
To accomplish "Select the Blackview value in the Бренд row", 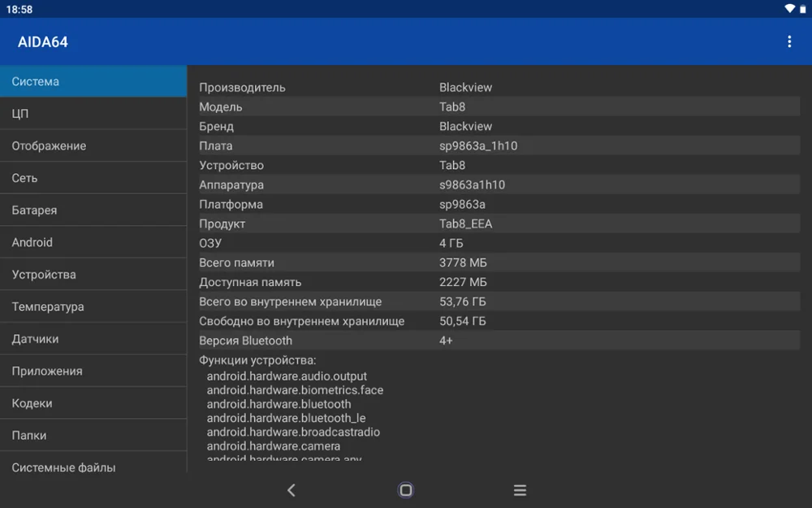I will click(465, 127).
